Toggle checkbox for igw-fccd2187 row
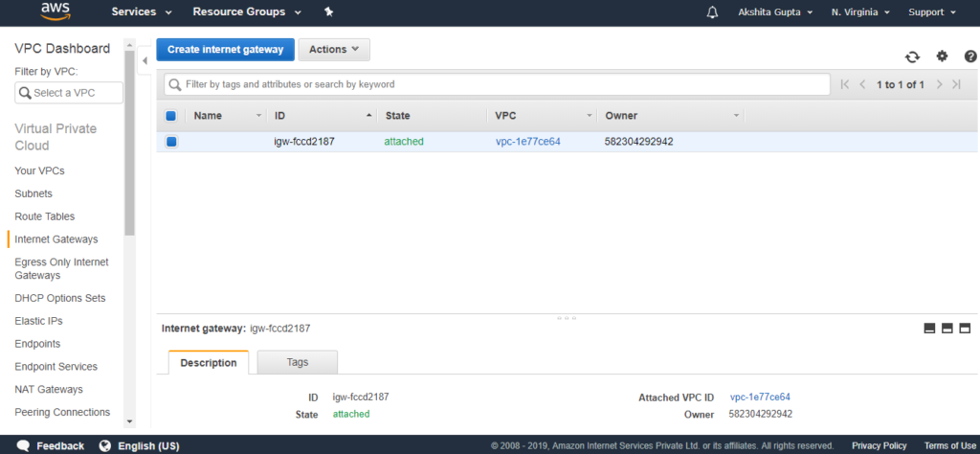Image resolution: width=980 pixels, height=454 pixels. 171,142
